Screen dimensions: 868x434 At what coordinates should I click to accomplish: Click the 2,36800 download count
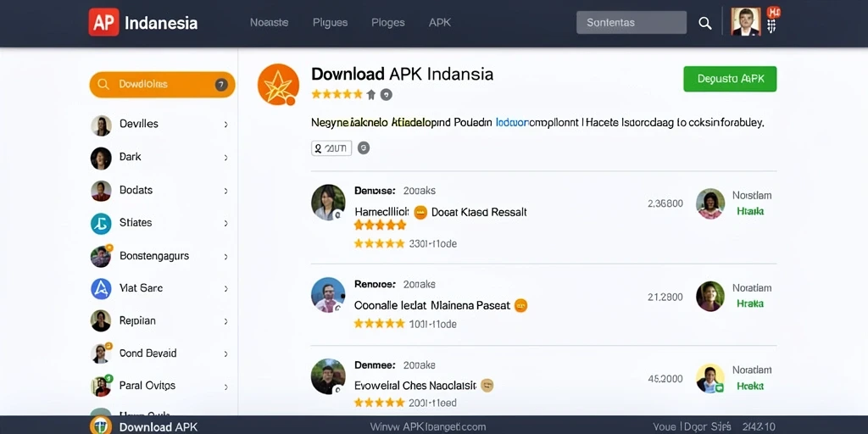[665, 203]
